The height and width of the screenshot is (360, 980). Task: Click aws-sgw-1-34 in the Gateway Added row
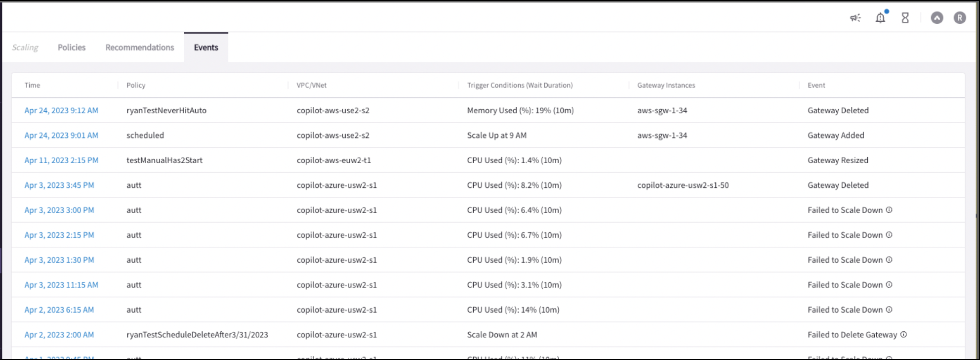point(662,135)
